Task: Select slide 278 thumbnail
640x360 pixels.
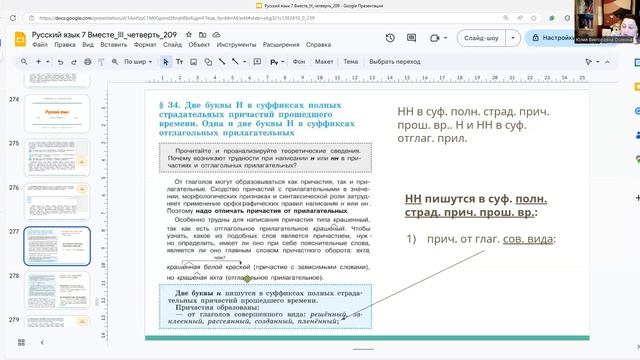Action: pyautogui.click(x=57, y=290)
